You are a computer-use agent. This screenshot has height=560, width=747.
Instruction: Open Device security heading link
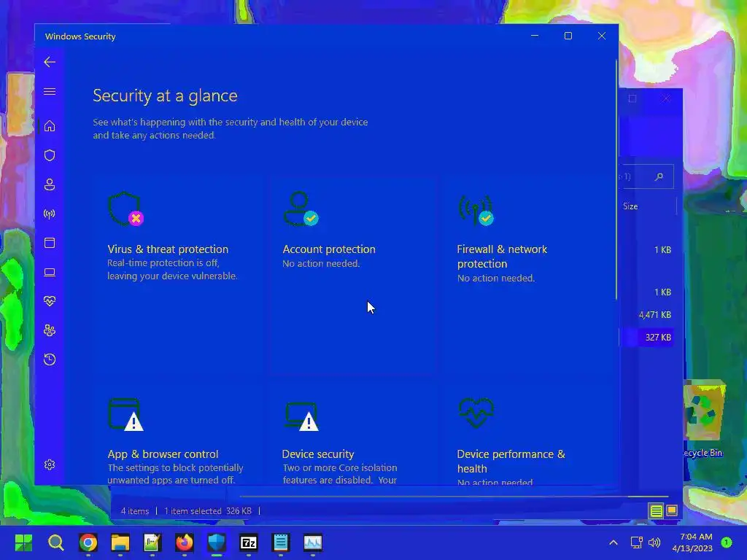pyautogui.click(x=318, y=454)
